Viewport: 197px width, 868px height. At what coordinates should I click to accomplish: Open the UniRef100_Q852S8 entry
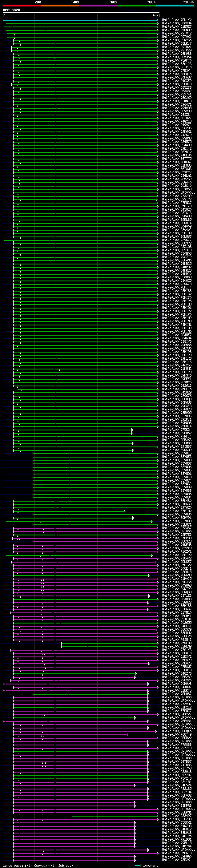pos(177,88)
